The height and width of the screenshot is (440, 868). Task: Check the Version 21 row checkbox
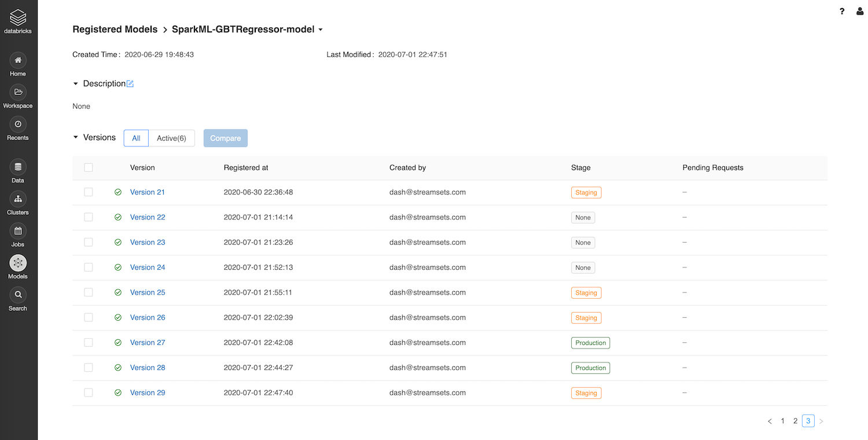pyautogui.click(x=89, y=192)
